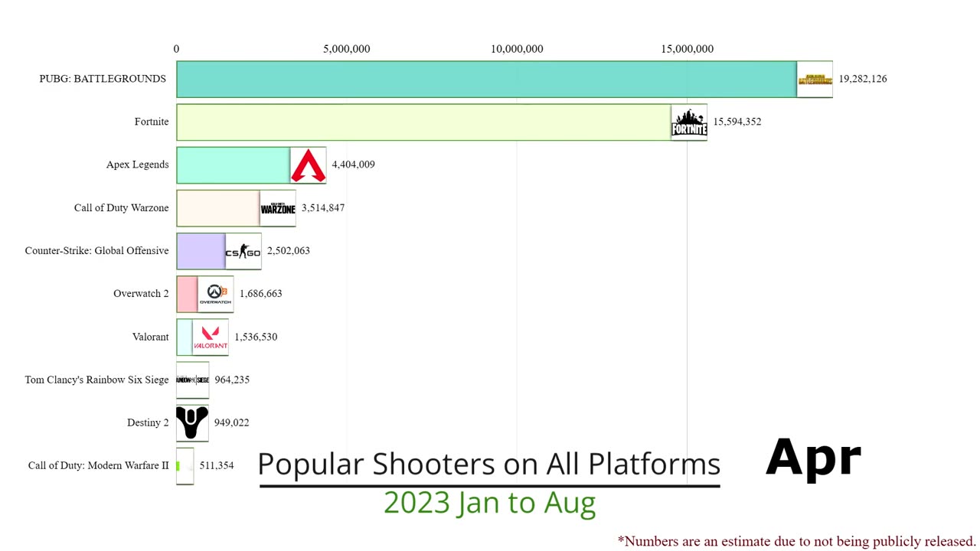The width and height of the screenshot is (980, 551).
Task: Click the estimate disclaimer footnote
Action: [797, 542]
